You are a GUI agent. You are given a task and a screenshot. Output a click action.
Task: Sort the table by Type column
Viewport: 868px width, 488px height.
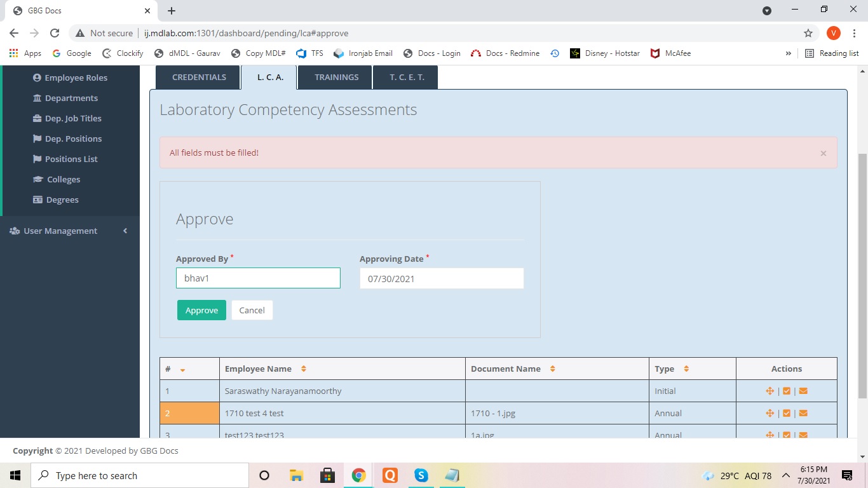(x=686, y=369)
